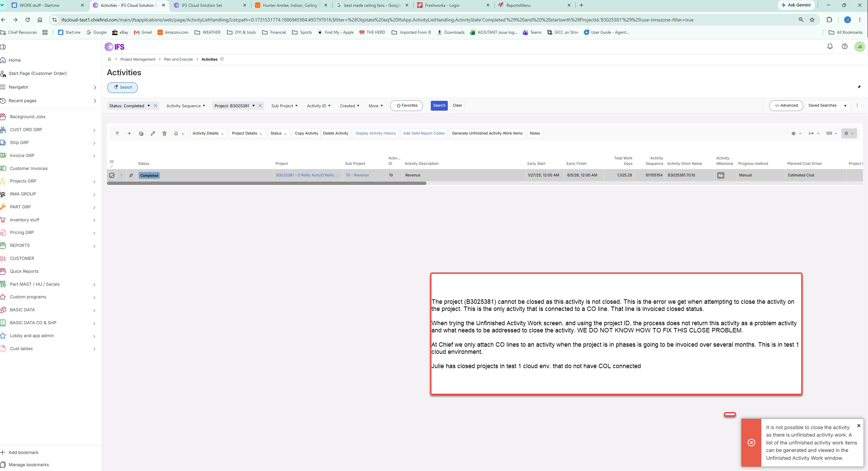Screen dimensions: 868x471
Task: Remove the Project: B3025381 filter
Action: [x=260, y=106]
